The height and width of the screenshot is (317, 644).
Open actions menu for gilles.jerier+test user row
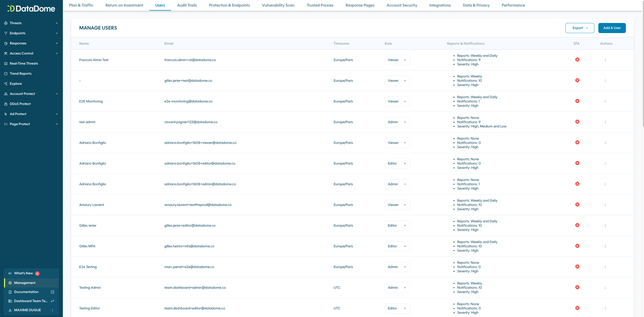(x=605, y=81)
